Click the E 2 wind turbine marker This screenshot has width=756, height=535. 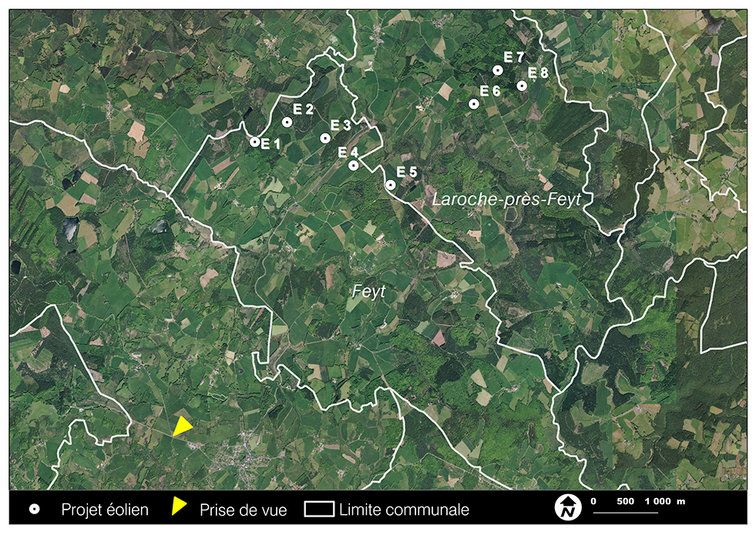[287, 122]
